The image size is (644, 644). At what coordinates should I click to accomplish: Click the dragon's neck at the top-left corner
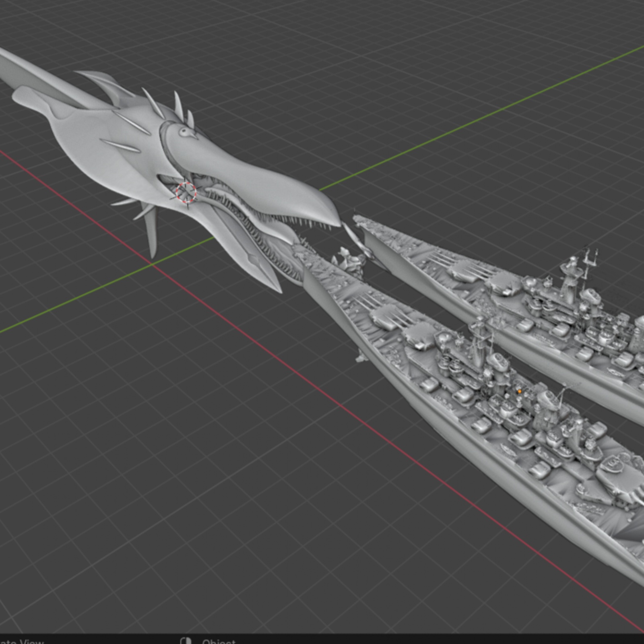24,68
